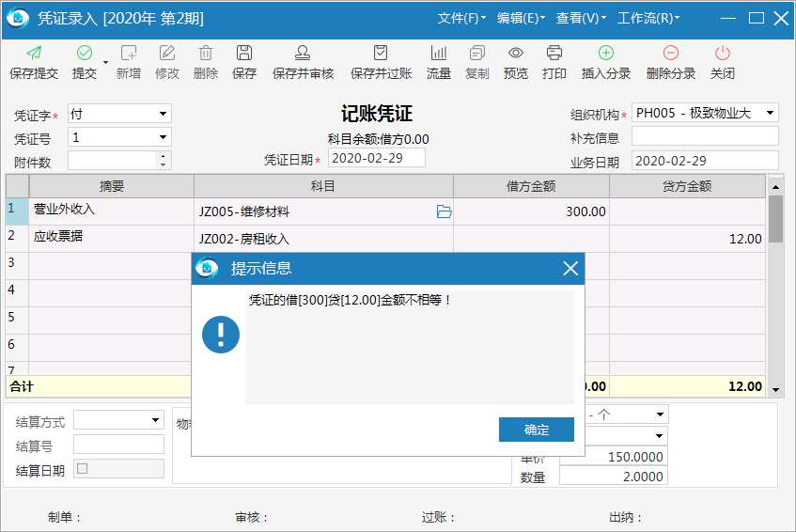Click the 贷方金额 column header
Image resolution: width=796 pixels, height=532 pixels.
[x=687, y=186]
